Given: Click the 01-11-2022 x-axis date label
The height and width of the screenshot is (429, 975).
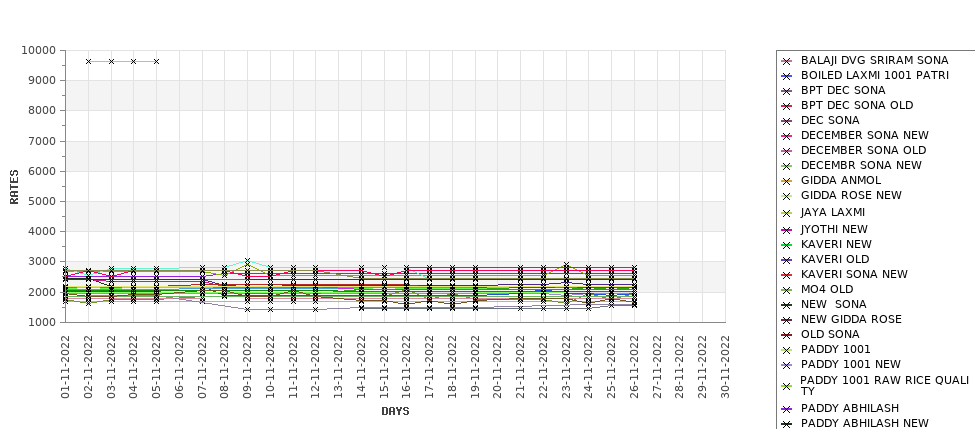Looking at the screenshot, I should pos(65,367).
